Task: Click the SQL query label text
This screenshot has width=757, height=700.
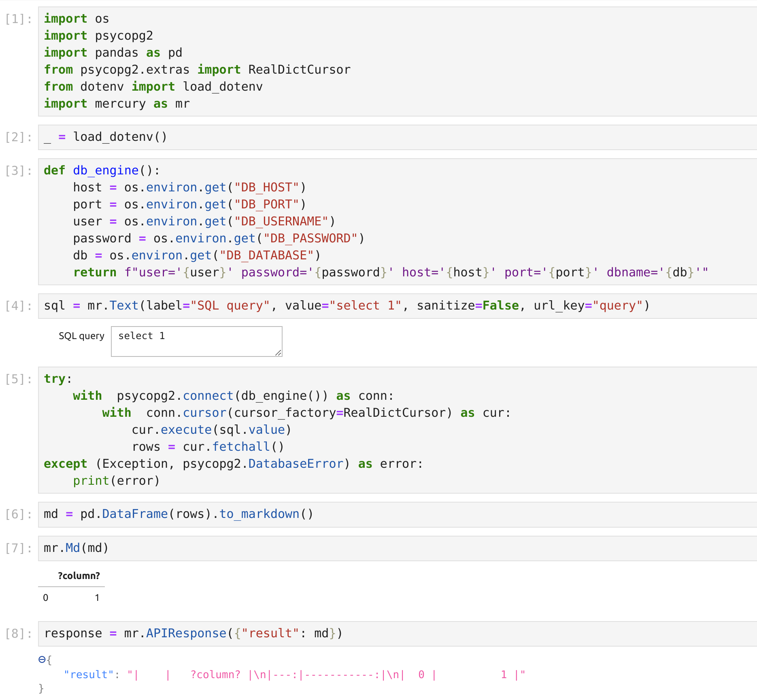Action: coord(81,336)
